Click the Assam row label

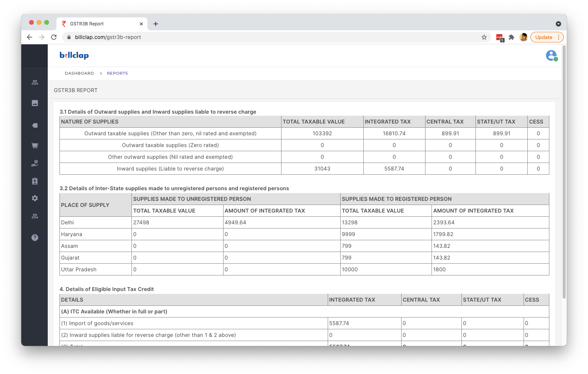tap(69, 246)
